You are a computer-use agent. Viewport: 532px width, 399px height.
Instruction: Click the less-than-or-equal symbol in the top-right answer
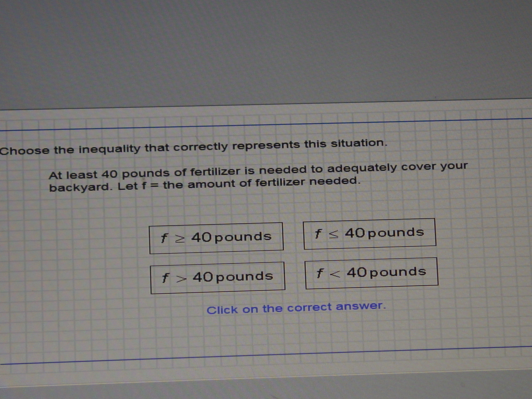[334, 234]
